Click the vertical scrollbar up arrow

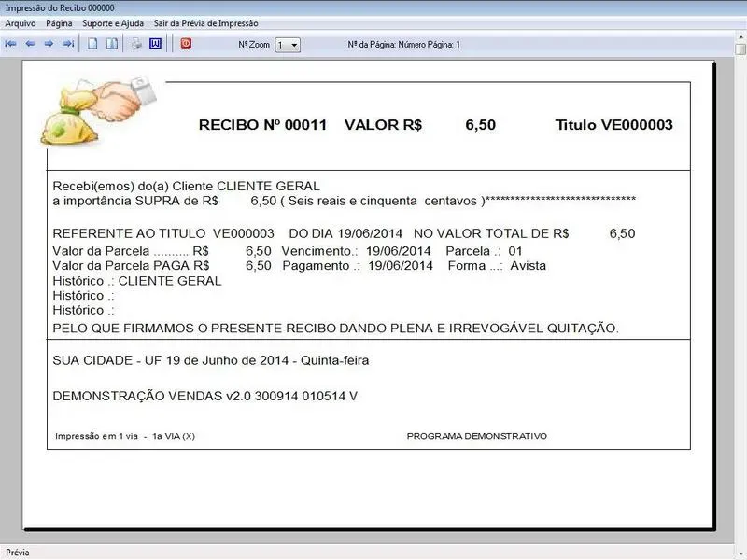point(740,50)
